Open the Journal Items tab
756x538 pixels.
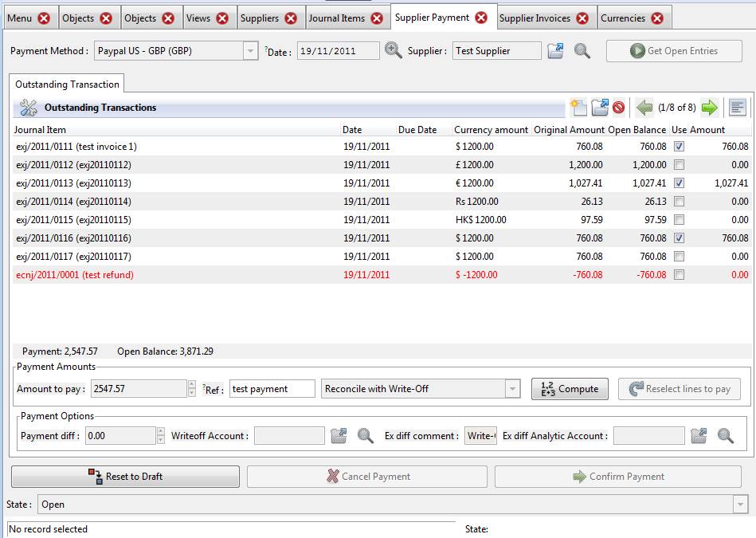[336, 18]
